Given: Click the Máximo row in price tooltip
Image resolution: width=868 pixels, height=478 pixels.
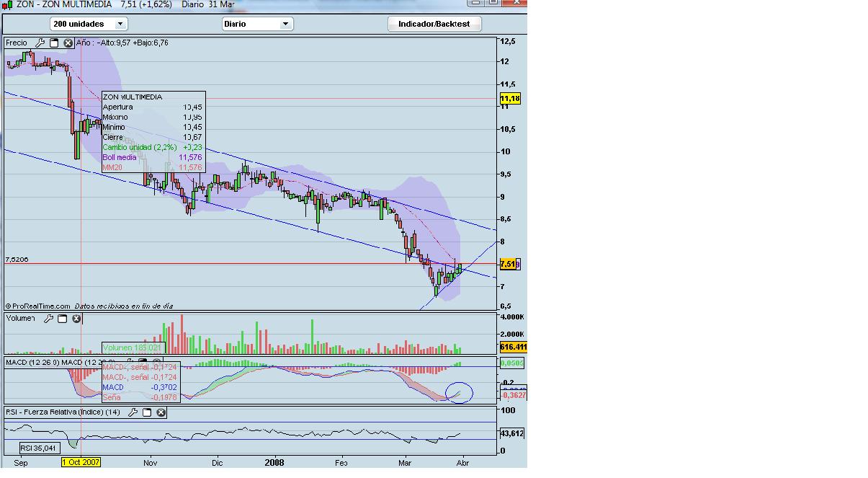Looking at the screenshot, I should (x=153, y=117).
